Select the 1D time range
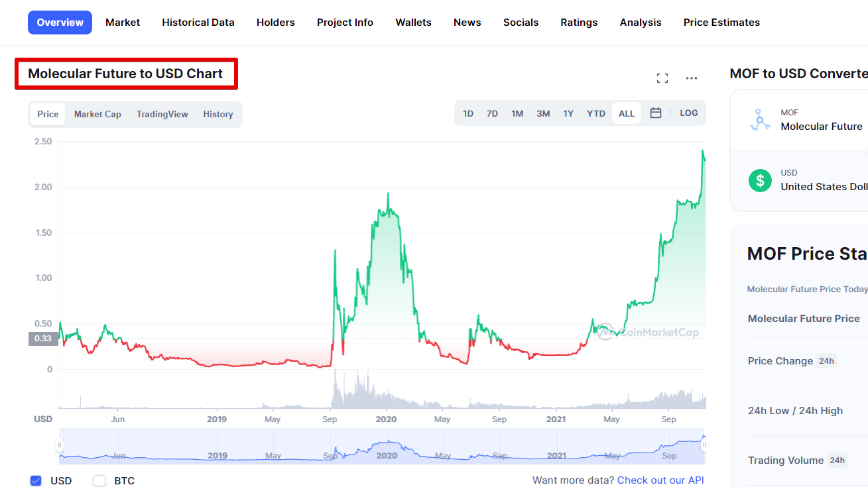This screenshot has height=487, width=868. pyautogui.click(x=468, y=113)
